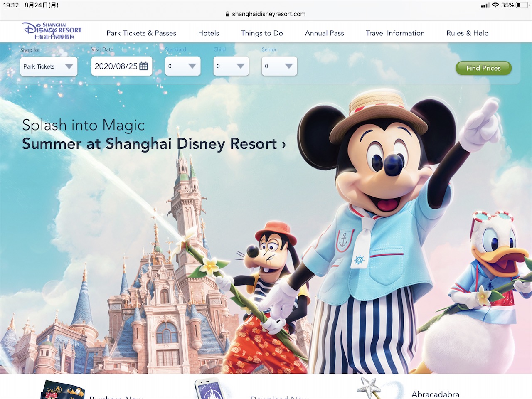Open the Abracadabra link
The width and height of the screenshot is (532, 399).
pyautogui.click(x=435, y=394)
